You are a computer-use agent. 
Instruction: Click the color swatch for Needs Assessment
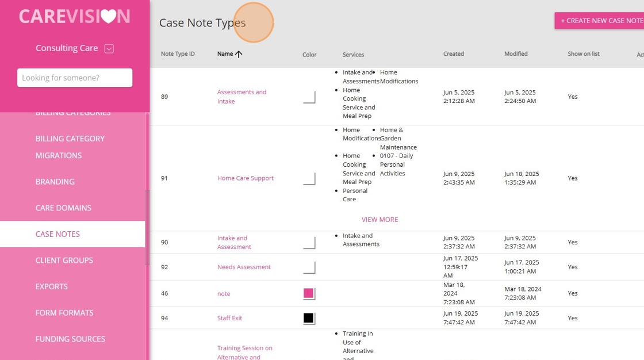(x=309, y=267)
